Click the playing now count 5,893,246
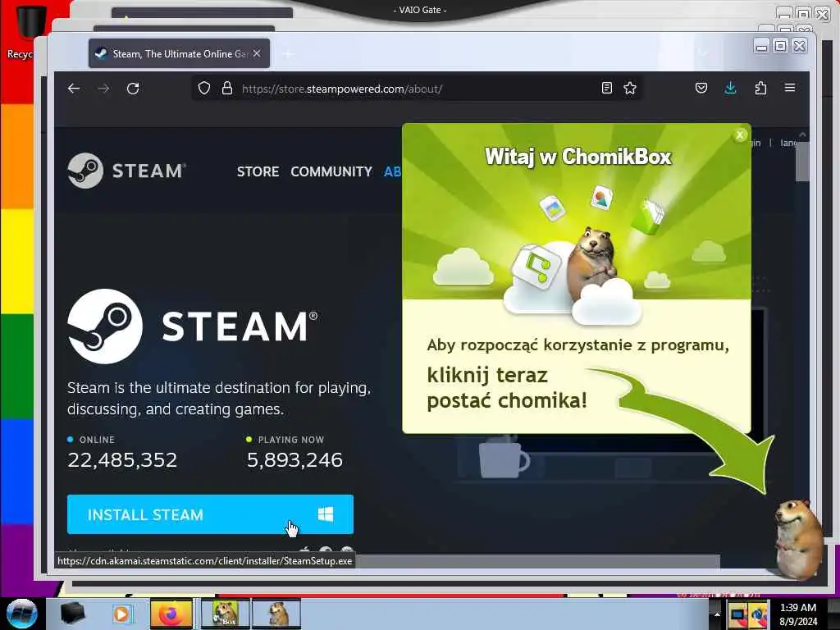840x630 pixels. [294, 459]
